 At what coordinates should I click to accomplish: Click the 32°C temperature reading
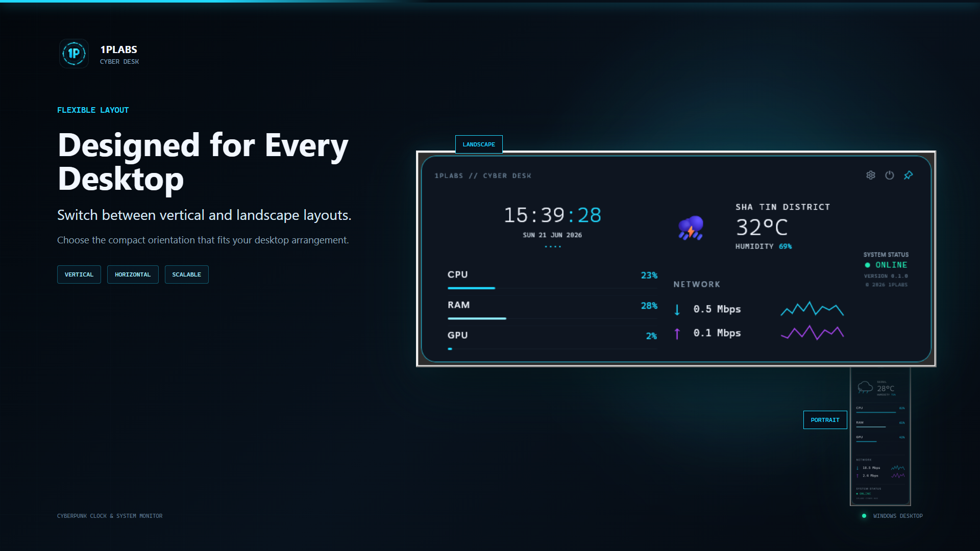pyautogui.click(x=762, y=228)
